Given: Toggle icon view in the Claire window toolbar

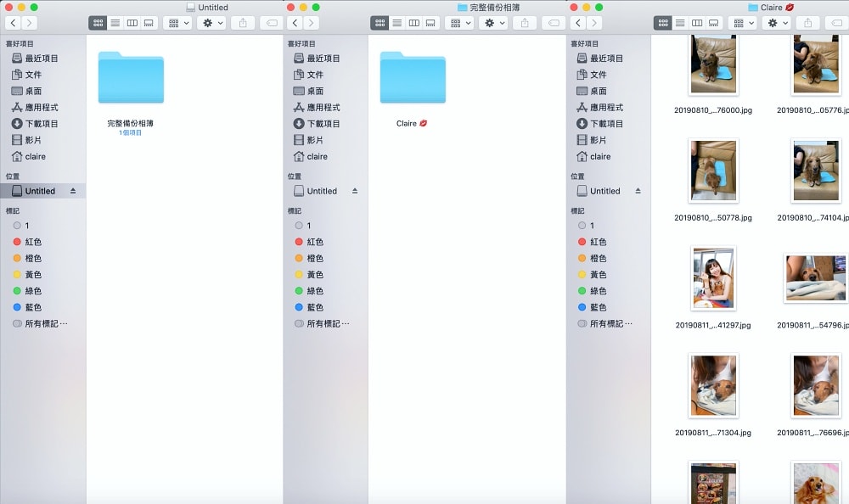Looking at the screenshot, I should [663, 23].
